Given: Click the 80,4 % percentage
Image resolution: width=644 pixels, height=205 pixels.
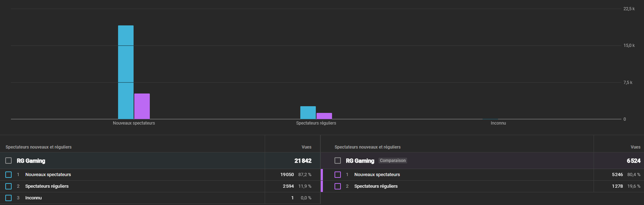Looking at the screenshot, I should (634, 175).
